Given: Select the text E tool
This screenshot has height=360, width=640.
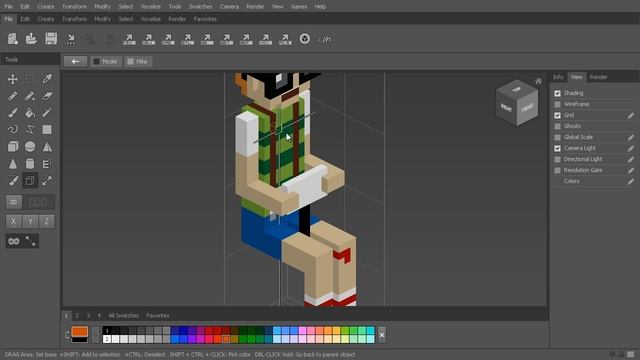Looking at the screenshot, I should [47, 164].
